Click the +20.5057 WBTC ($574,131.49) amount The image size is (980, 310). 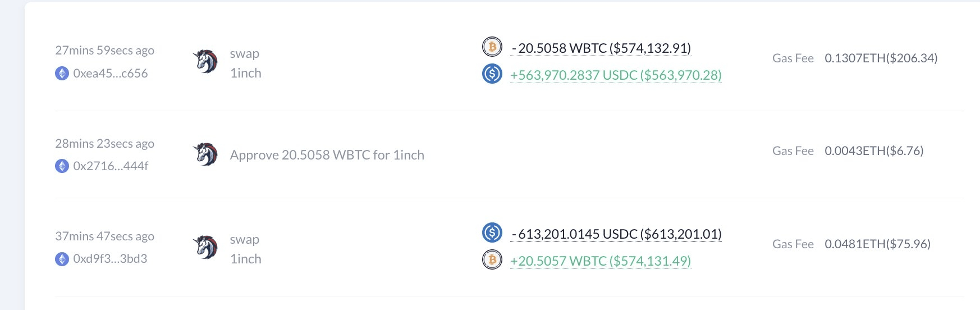pyautogui.click(x=600, y=261)
